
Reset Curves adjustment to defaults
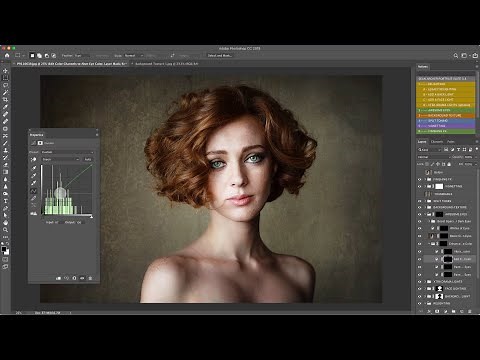(x=74, y=278)
